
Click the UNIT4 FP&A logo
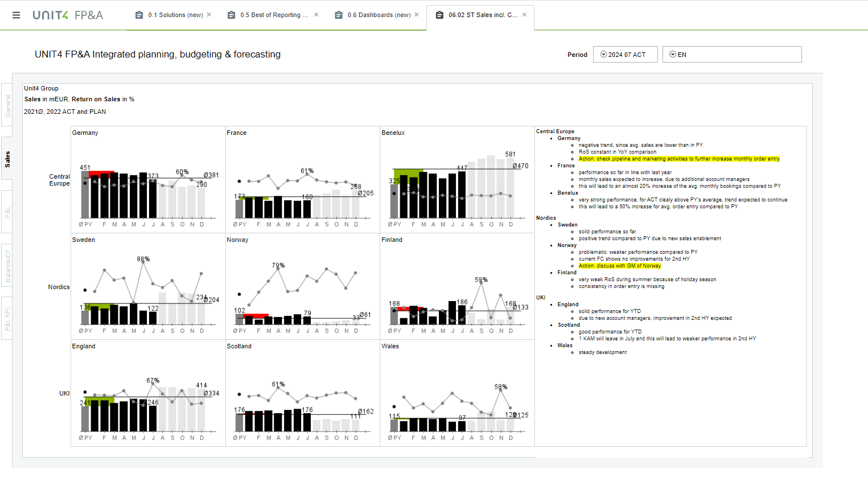point(68,15)
